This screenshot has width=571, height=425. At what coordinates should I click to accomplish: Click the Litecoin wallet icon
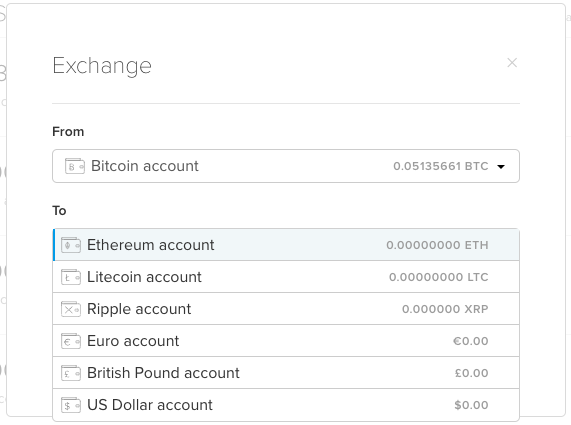tap(71, 277)
